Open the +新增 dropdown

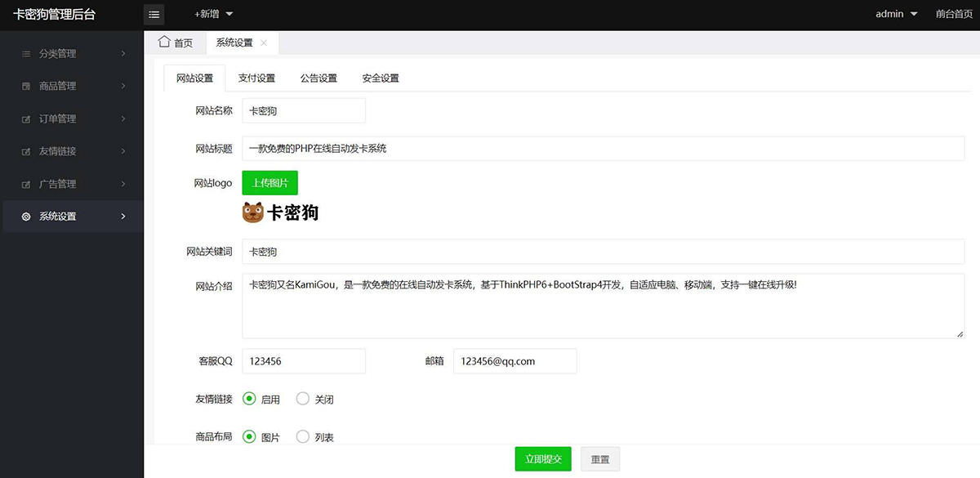213,14
